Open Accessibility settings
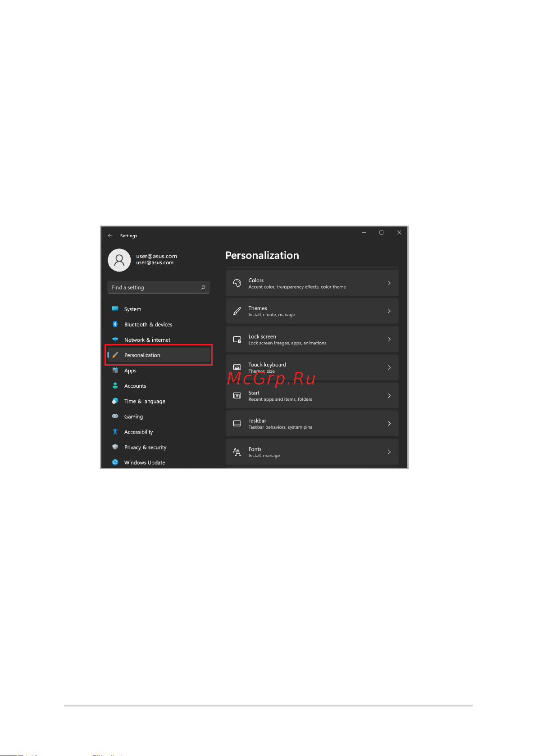This screenshot has height=756, width=537. pos(159,431)
